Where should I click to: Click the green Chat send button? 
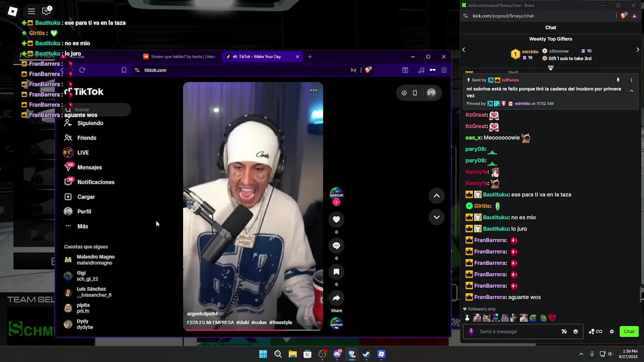point(629,331)
